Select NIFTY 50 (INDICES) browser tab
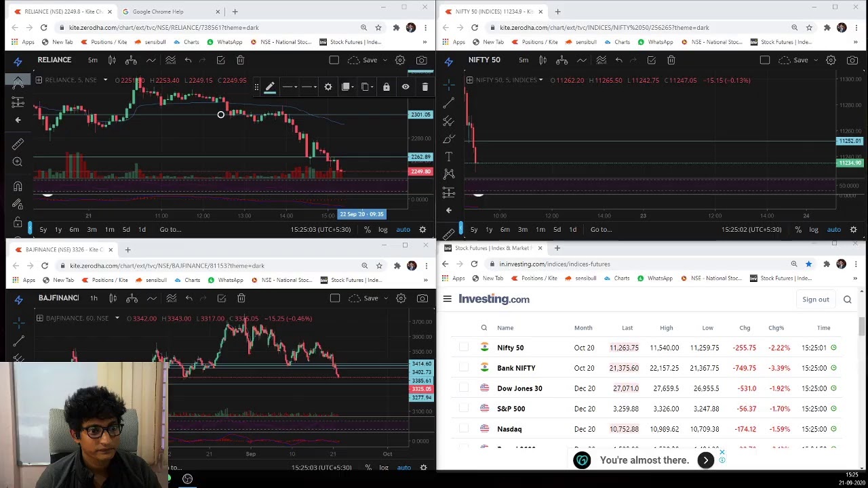The image size is (868, 488). 494,12
